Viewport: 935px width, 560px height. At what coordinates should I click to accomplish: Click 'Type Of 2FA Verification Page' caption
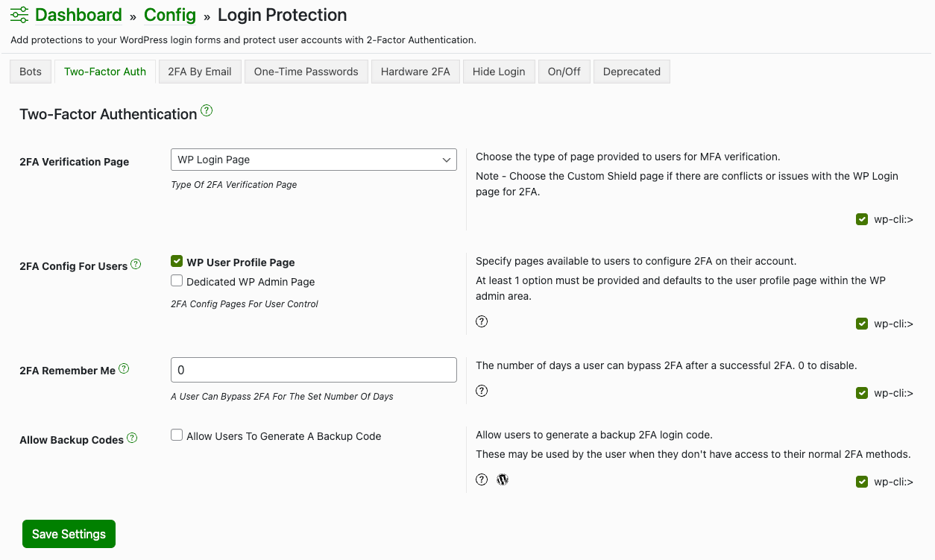234,184
